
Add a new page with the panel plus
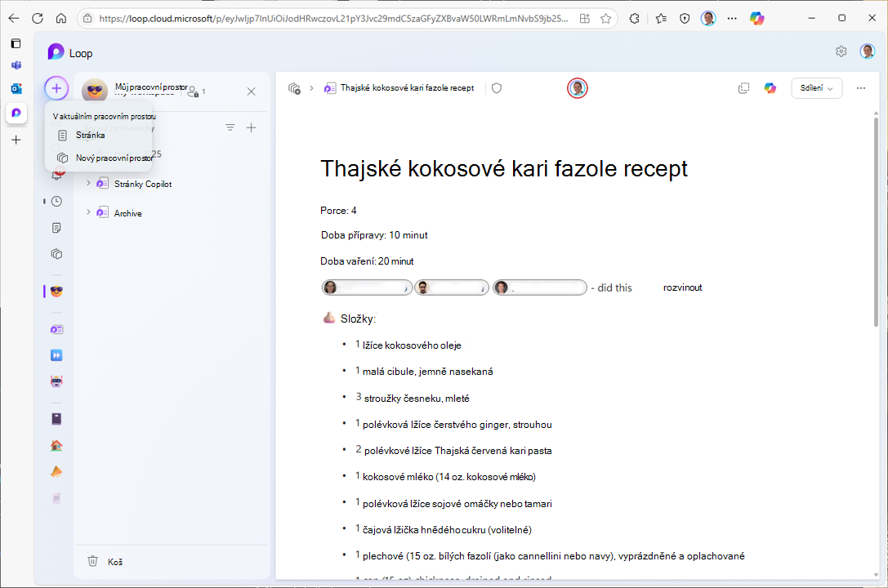(x=252, y=128)
